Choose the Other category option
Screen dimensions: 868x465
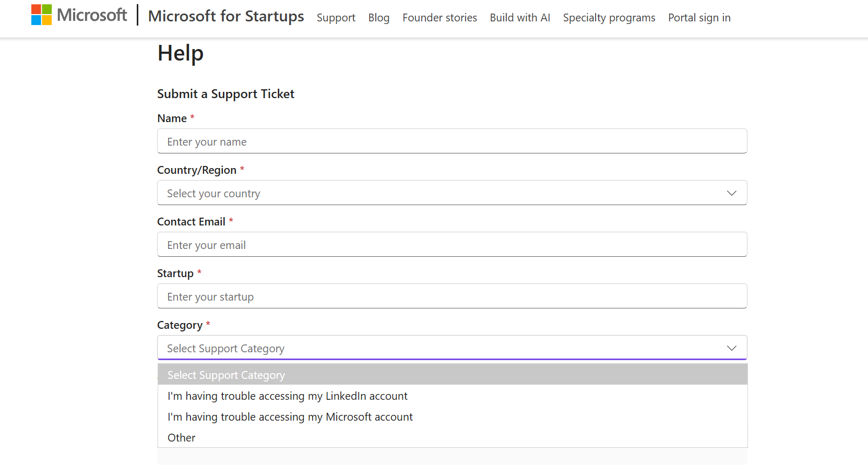pyautogui.click(x=453, y=437)
